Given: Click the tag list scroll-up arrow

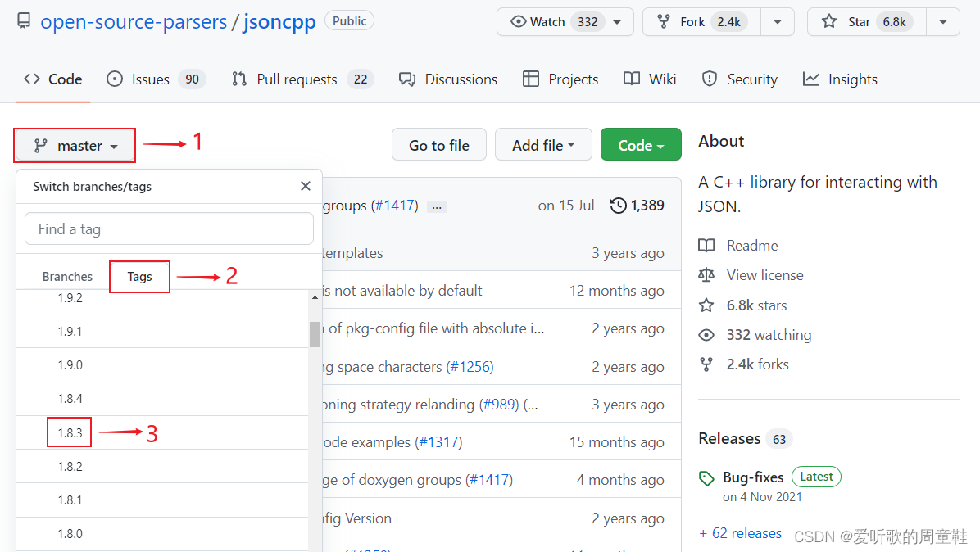Looking at the screenshot, I should pyautogui.click(x=315, y=297).
